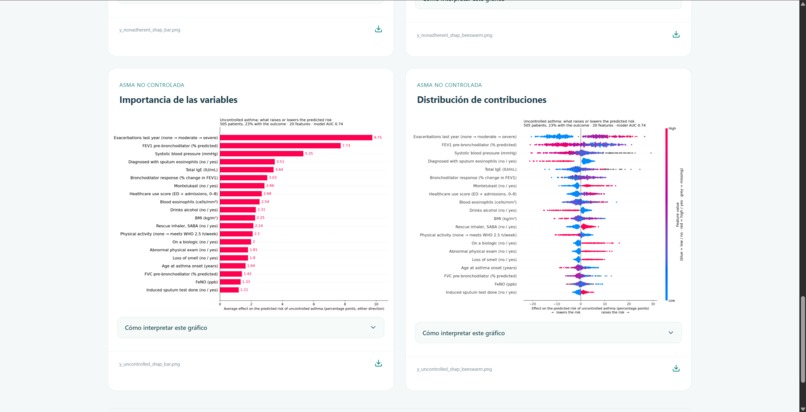The height and width of the screenshot is (412, 806).
Task: Click the beeswarm 'Feature value' color bar
Action: pos(667,214)
